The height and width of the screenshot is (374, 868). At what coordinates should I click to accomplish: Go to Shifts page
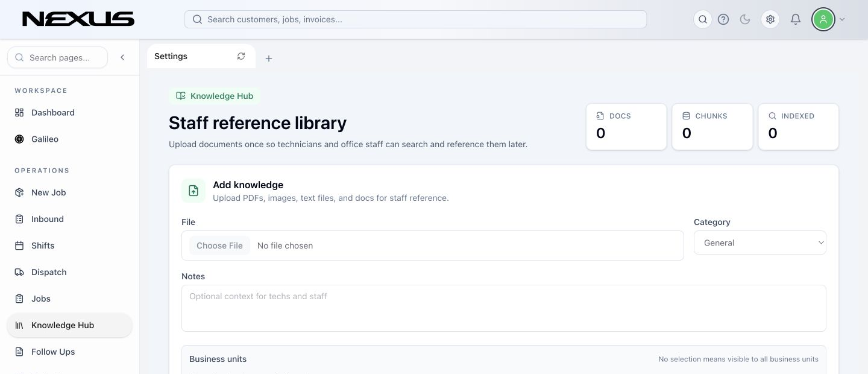point(69,246)
